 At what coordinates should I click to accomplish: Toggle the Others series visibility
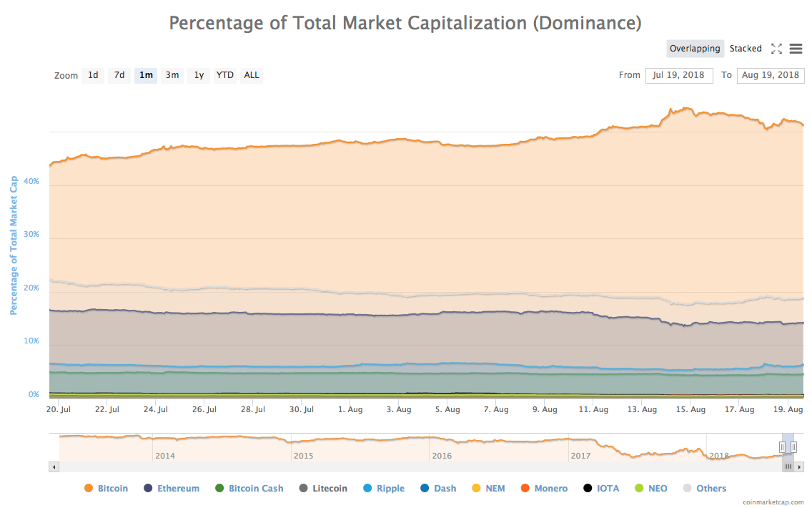(x=705, y=488)
